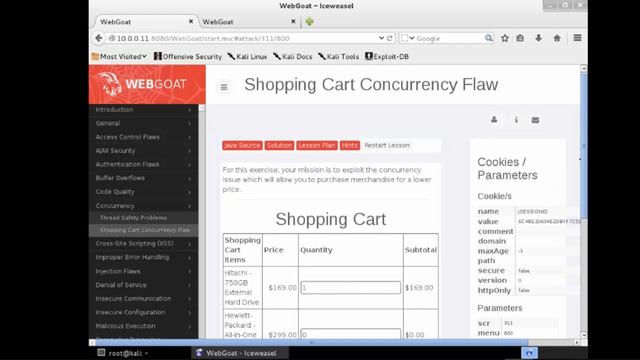Click Restart Lesson link
This screenshot has height=360, width=640.
pos(387,145)
